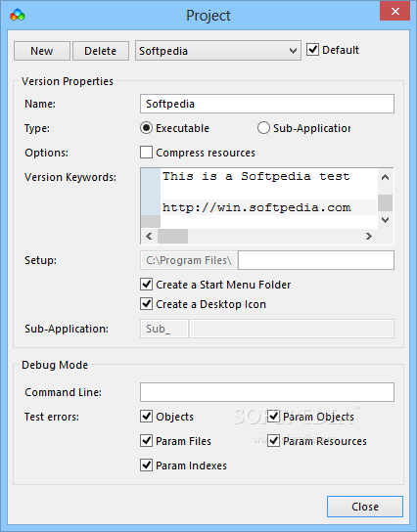Click the Sub-Application name input field
The image size is (417, 532).
[x=292, y=329]
